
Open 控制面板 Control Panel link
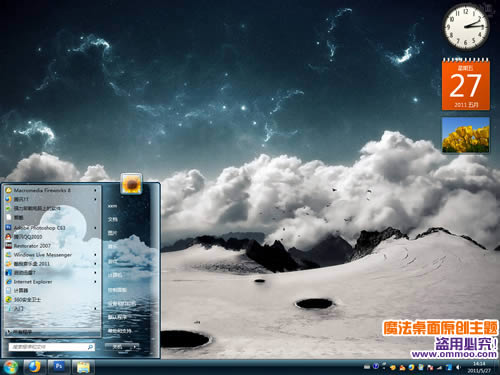pos(117,290)
